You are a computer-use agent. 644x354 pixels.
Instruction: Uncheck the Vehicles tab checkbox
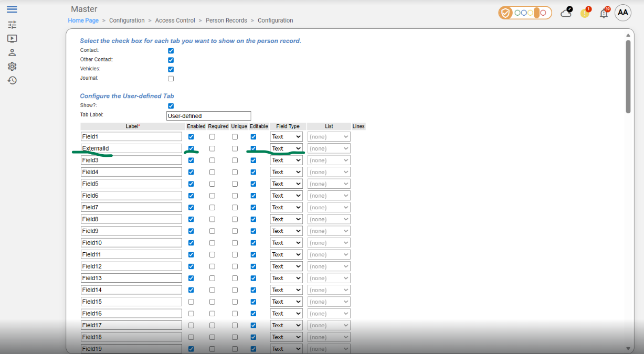click(171, 69)
